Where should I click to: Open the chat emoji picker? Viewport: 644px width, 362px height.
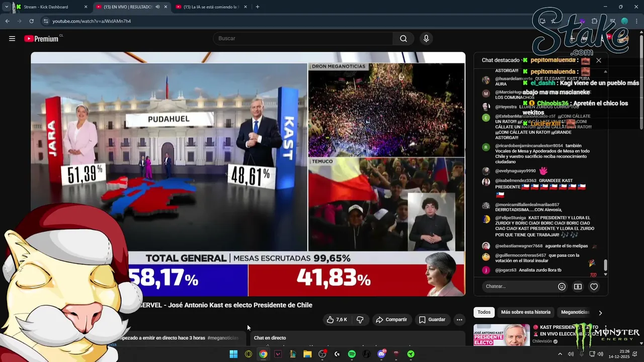(x=562, y=287)
